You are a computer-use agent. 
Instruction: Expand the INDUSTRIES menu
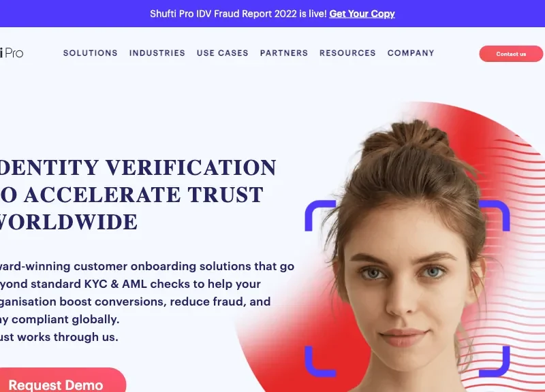click(x=157, y=53)
